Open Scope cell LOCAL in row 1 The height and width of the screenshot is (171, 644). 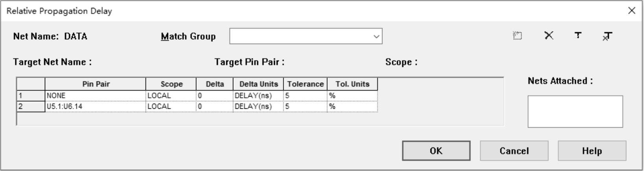(171, 96)
